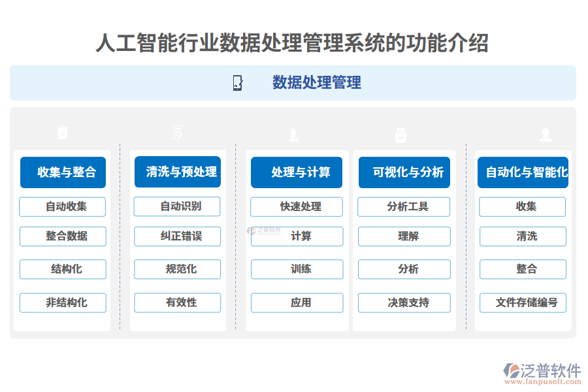Click the 训练 item under 处理与计算
588x392 pixels.
[297, 269]
